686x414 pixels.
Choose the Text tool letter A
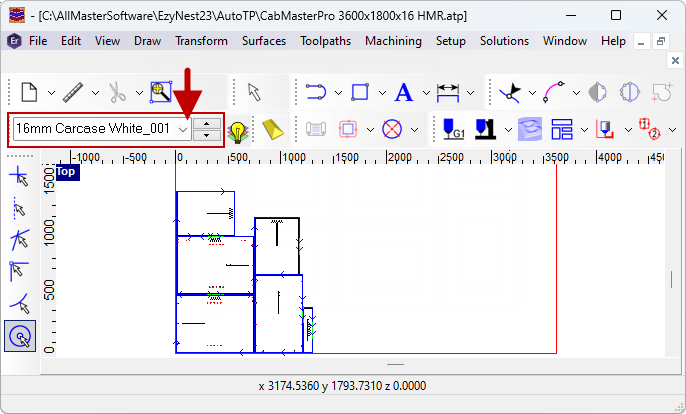[404, 93]
